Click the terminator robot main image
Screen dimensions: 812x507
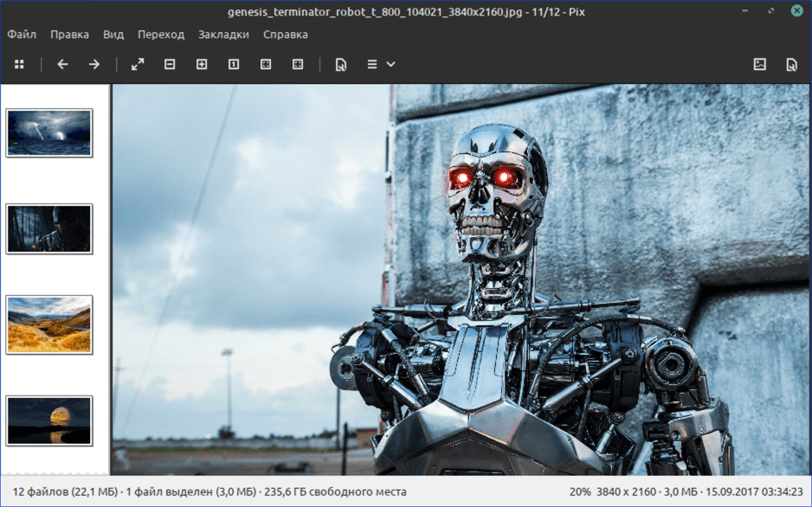click(461, 279)
